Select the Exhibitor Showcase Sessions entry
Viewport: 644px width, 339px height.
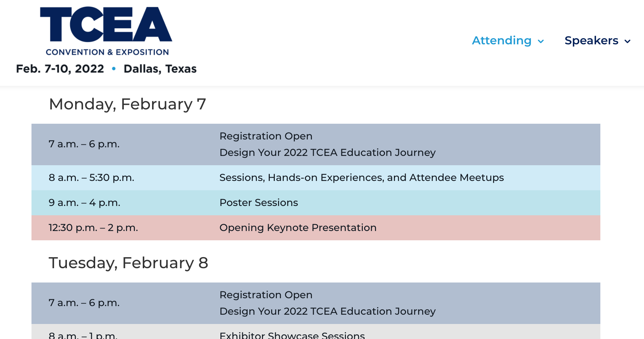coord(292,335)
